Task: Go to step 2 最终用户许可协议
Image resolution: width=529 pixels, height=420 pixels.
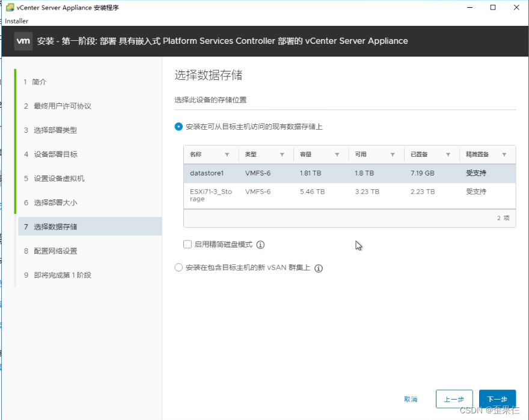Action: coord(58,106)
